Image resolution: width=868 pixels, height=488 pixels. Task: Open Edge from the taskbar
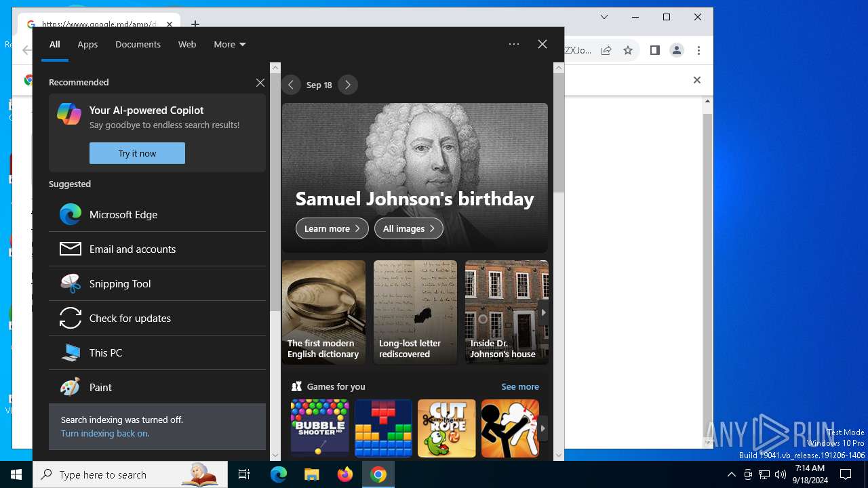(x=279, y=474)
